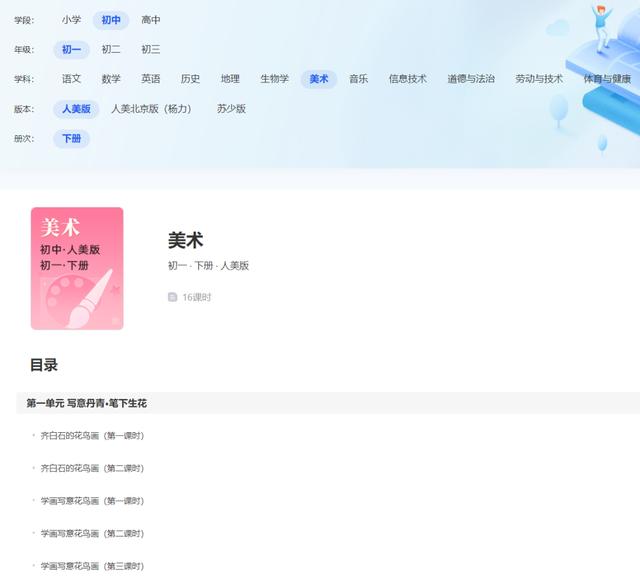Collapse the 第一单元 写意丹青·笔下生花 section

tap(328, 403)
